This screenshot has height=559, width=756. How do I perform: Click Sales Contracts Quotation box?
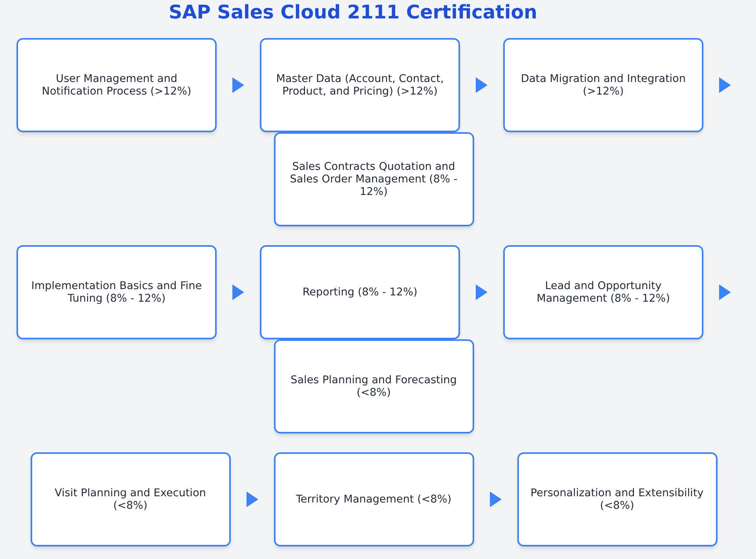point(374,179)
